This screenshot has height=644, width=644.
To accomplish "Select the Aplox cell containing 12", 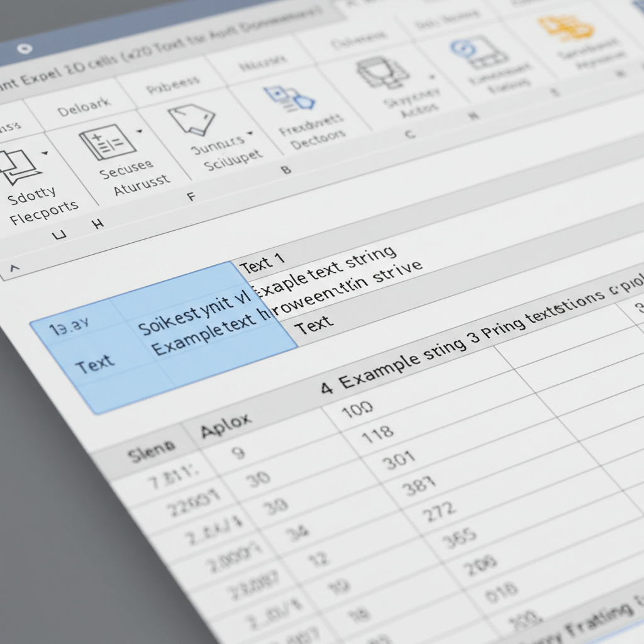I will point(318,559).
